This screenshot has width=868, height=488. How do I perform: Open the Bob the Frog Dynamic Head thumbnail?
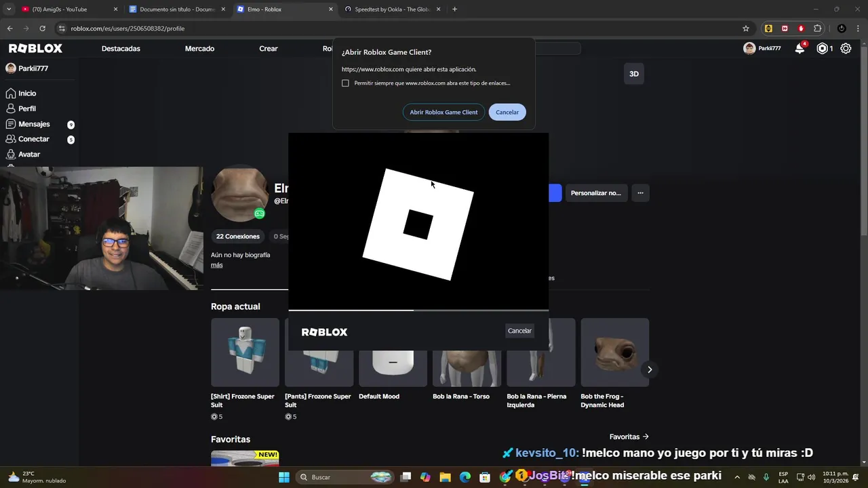pyautogui.click(x=614, y=352)
